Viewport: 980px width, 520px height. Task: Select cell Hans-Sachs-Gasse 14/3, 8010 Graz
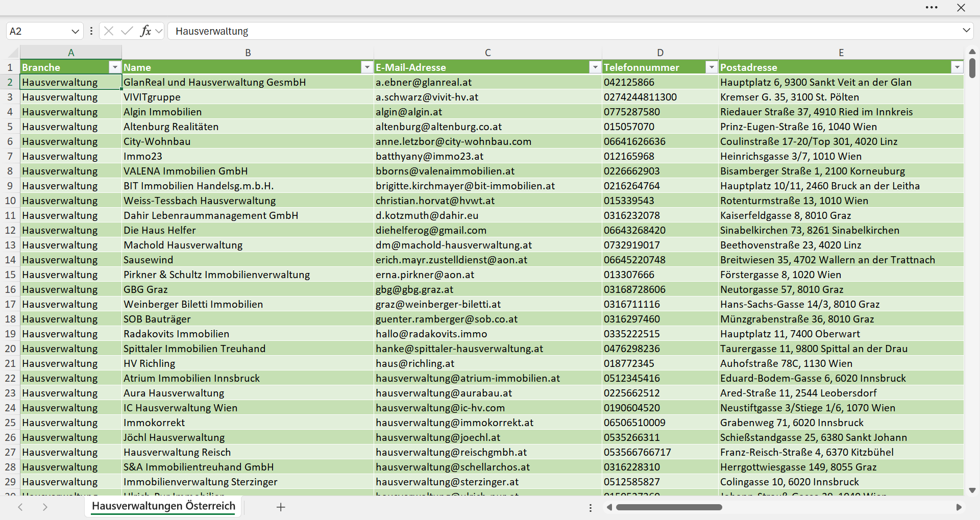click(841, 304)
